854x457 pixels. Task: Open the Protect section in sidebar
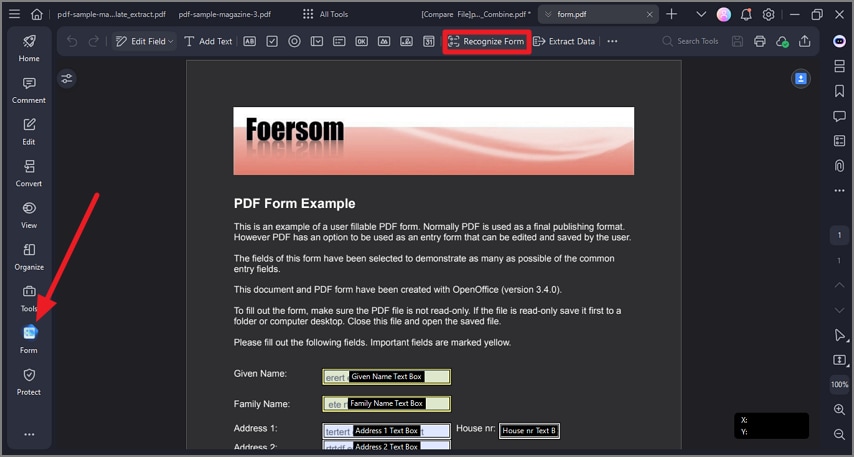[x=29, y=382]
